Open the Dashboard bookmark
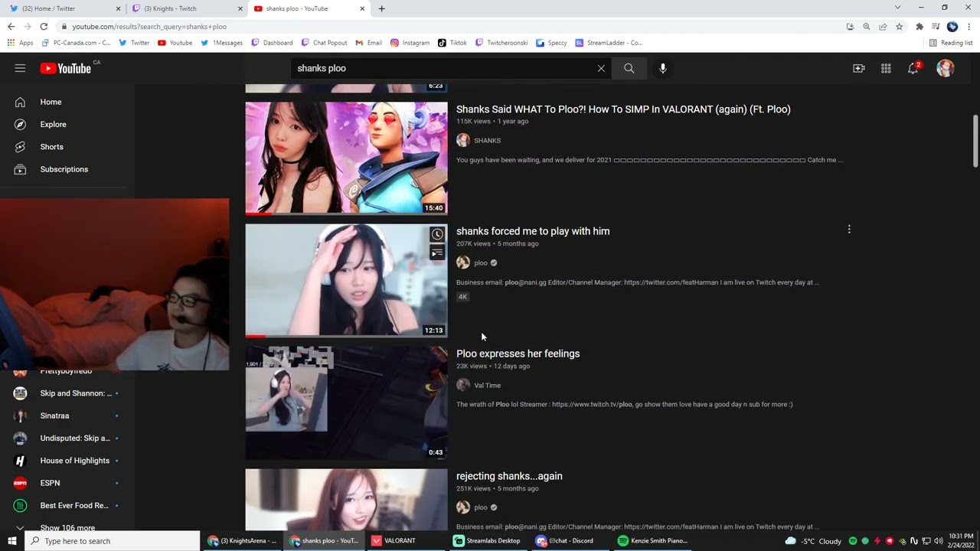980x551 pixels. coord(272,43)
